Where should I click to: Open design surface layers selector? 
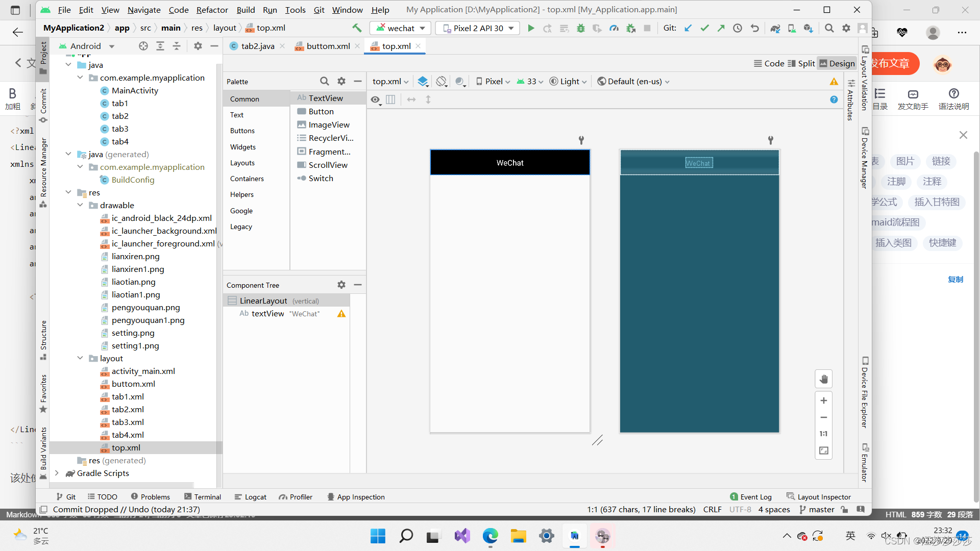coord(423,82)
